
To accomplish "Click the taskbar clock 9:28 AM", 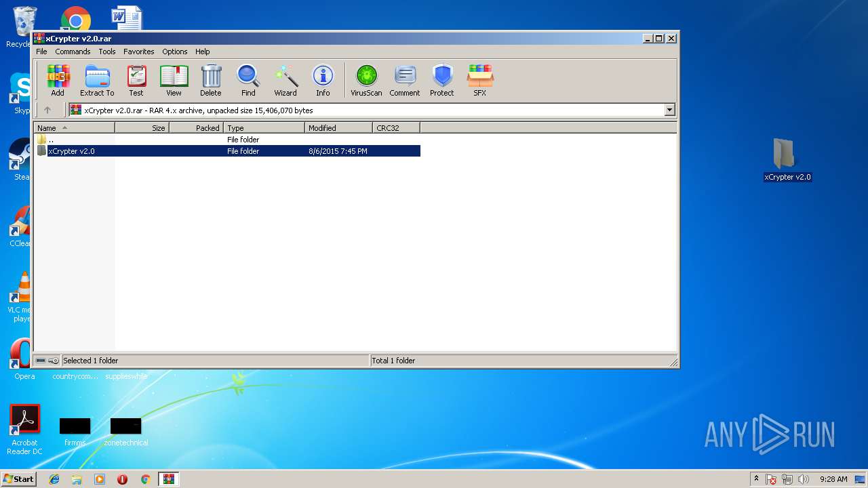I will point(833,479).
